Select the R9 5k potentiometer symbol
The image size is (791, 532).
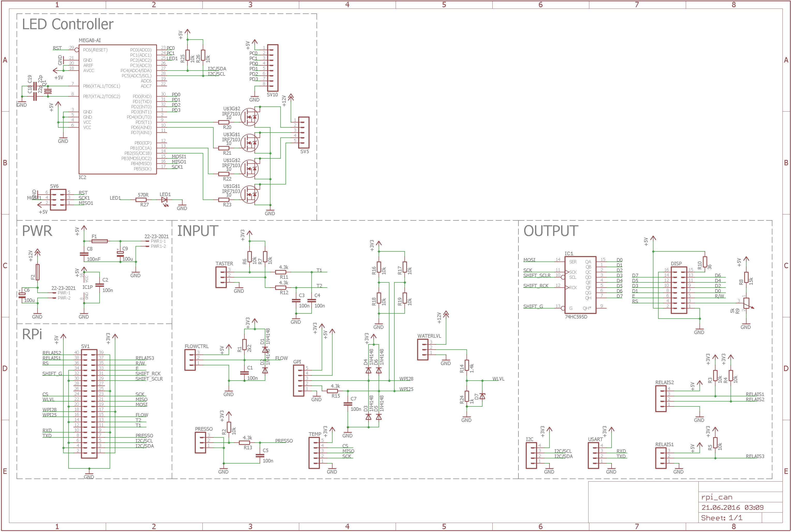(x=746, y=303)
